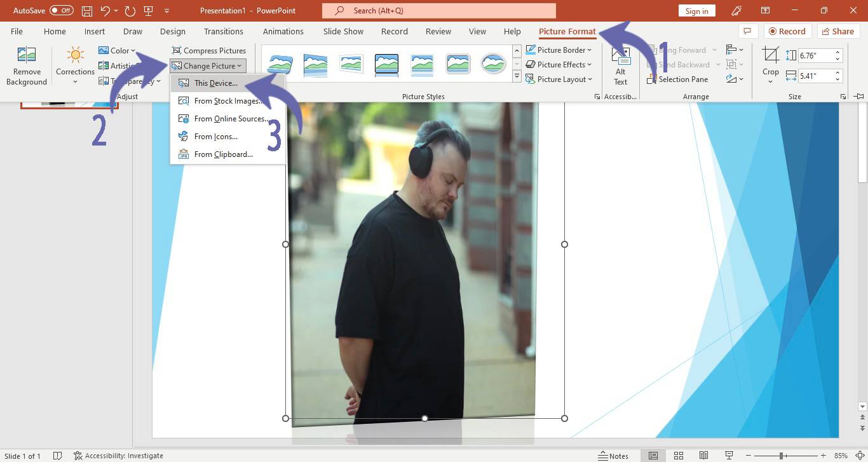This screenshot has width=868, height=462.
Task: Start presentation from beginning icon in title bar
Action: (x=149, y=11)
